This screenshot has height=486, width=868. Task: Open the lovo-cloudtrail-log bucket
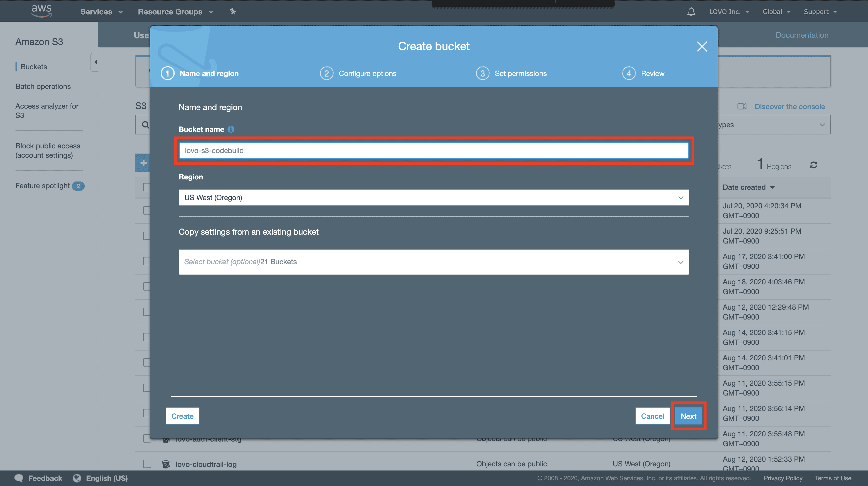click(206, 464)
